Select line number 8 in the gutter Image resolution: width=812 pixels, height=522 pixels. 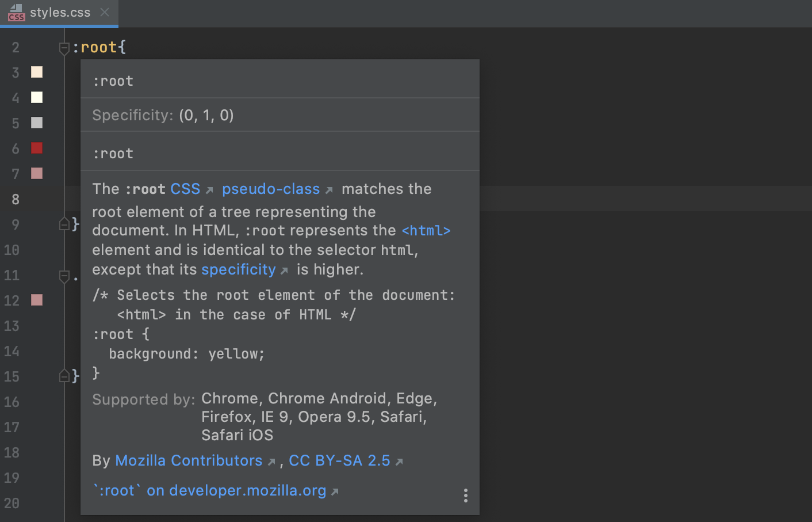pos(16,199)
